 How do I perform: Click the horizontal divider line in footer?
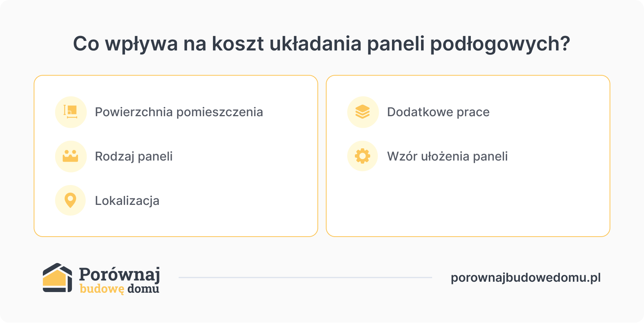coord(305,278)
